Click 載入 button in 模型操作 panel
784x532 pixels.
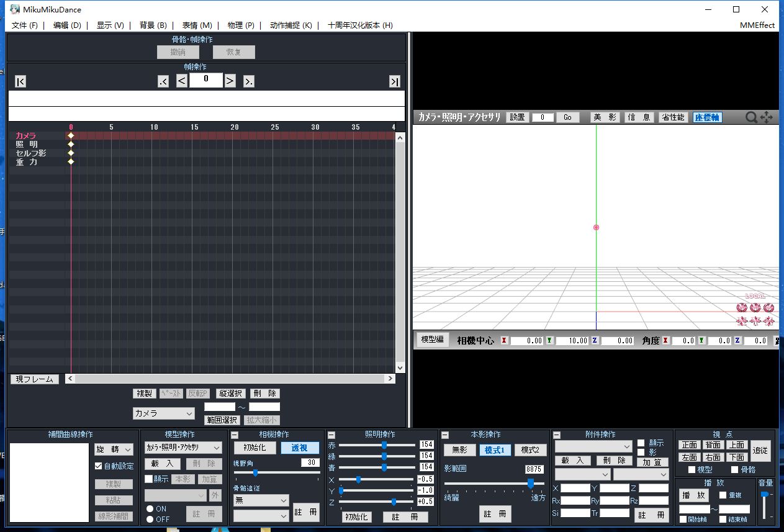[163, 464]
